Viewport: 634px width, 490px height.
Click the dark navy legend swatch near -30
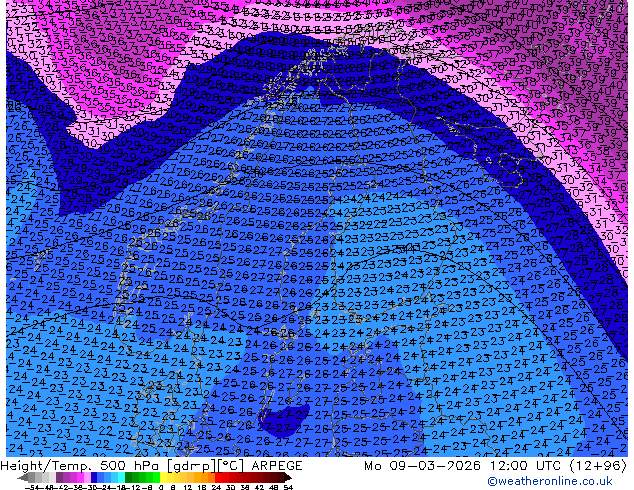tap(94, 478)
